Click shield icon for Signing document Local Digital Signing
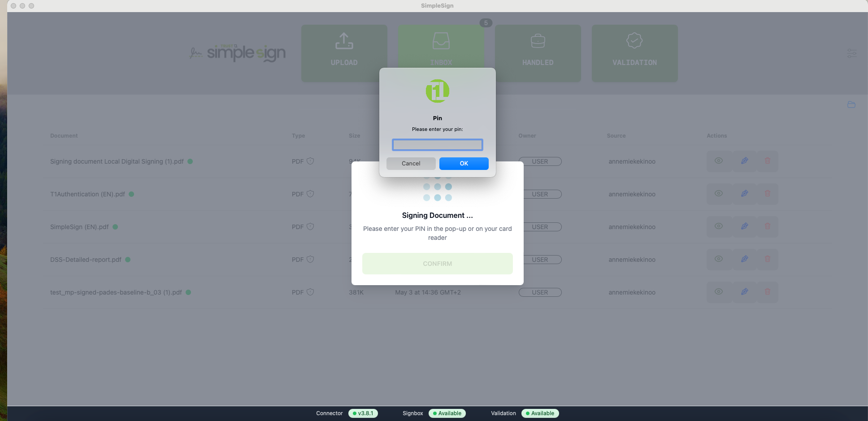 [x=310, y=161]
